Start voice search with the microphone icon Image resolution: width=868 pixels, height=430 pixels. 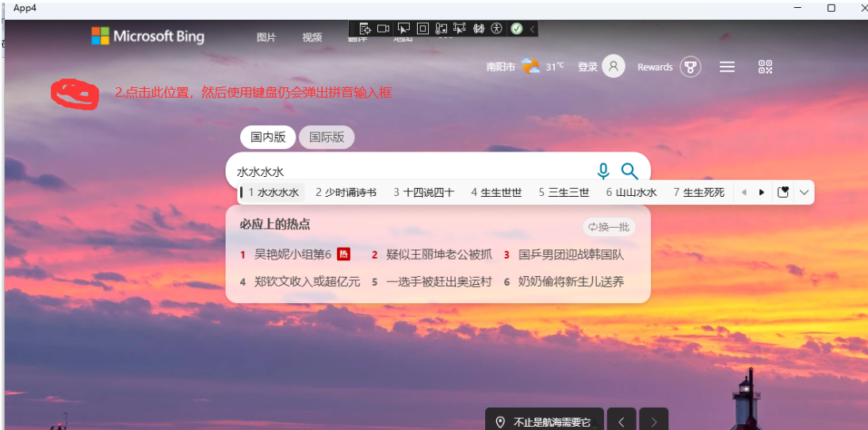603,171
